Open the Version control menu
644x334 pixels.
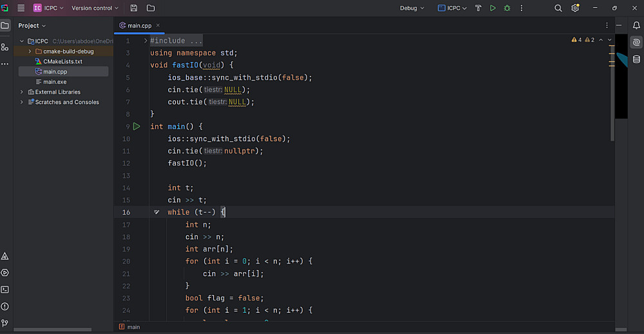(x=95, y=8)
